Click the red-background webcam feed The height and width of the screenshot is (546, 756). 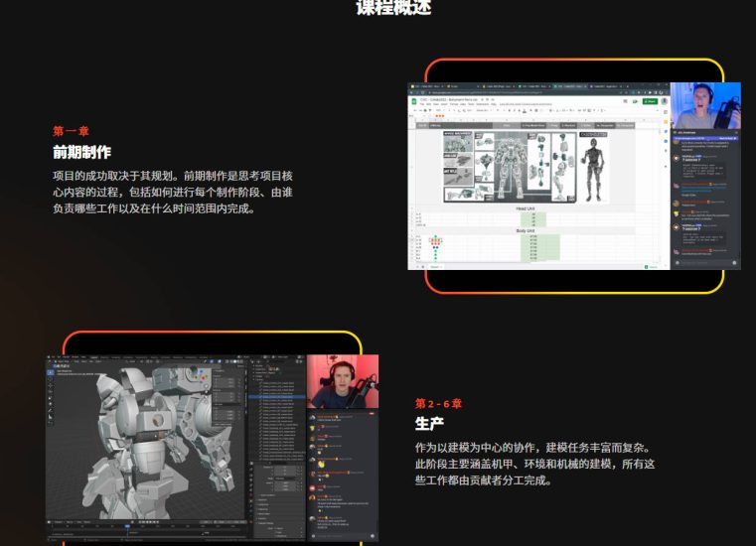343,381
